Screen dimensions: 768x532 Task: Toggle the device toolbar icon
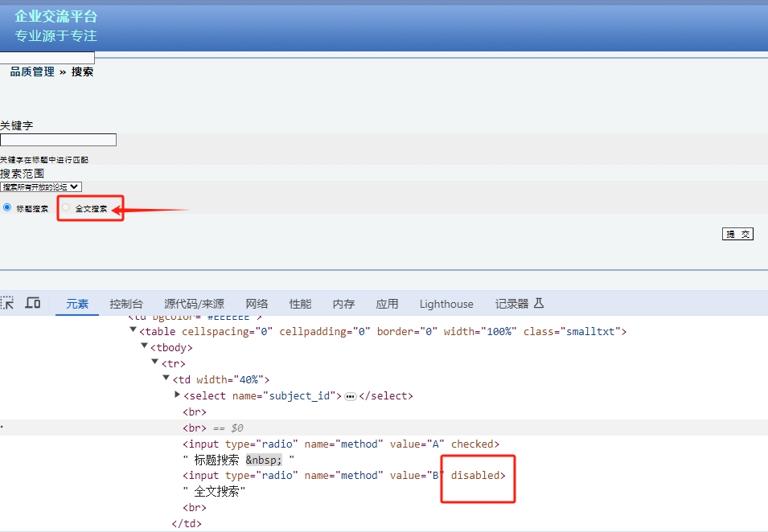[x=33, y=303]
